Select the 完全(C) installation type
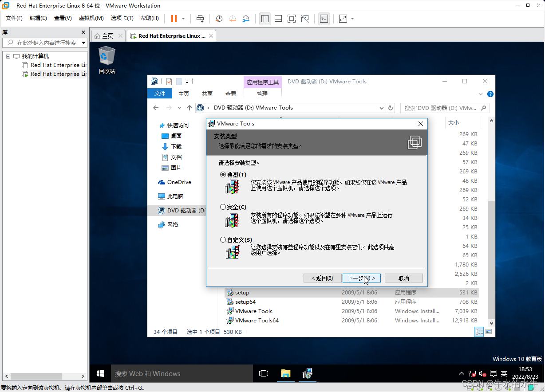This screenshot has height=392, width=545. [223, 207]
